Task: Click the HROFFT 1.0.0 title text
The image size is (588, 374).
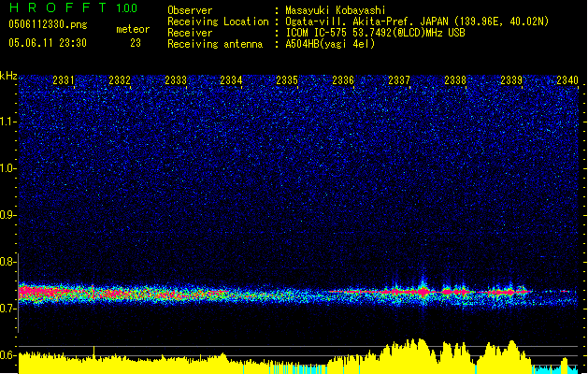Action: [74, 7]
